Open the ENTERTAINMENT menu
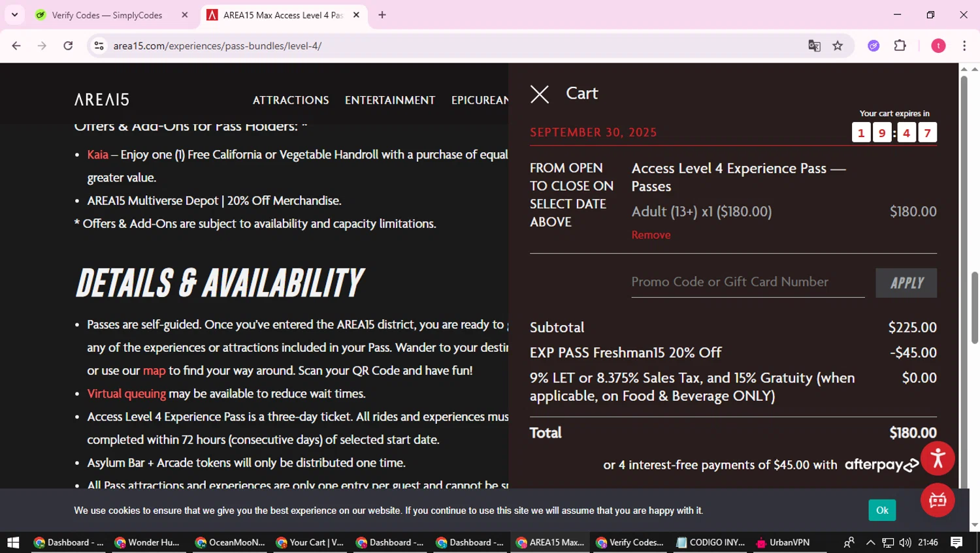 click(x=390, y=100)
